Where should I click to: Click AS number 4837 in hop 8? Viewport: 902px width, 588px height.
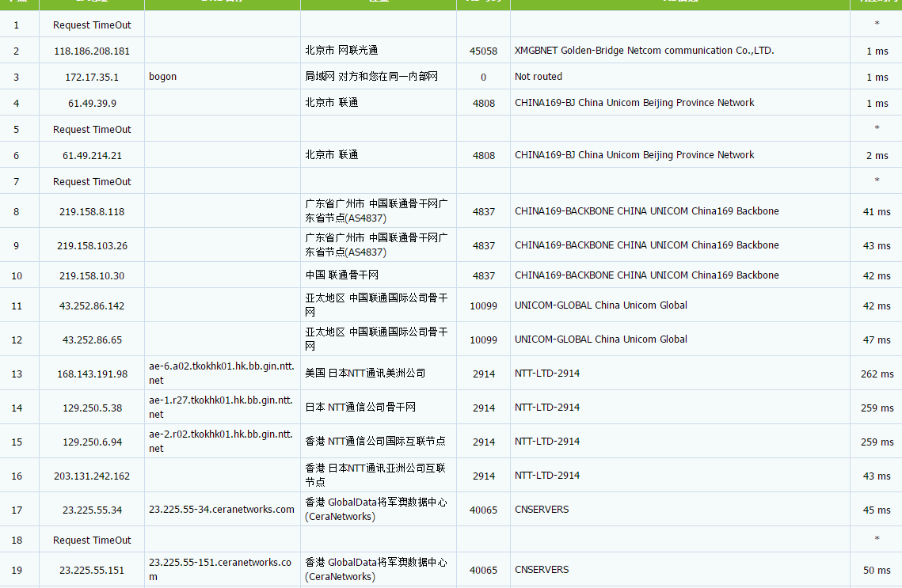484,212
